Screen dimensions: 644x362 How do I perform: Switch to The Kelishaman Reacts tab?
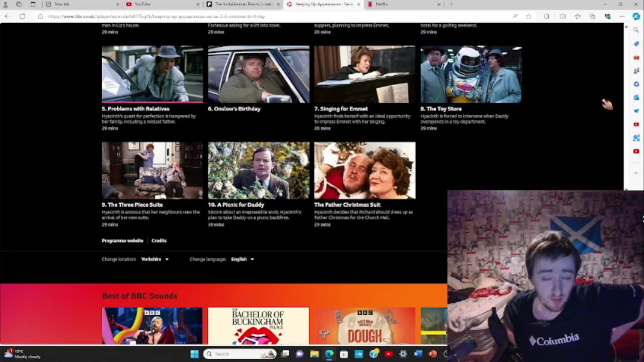coord(243,4)
